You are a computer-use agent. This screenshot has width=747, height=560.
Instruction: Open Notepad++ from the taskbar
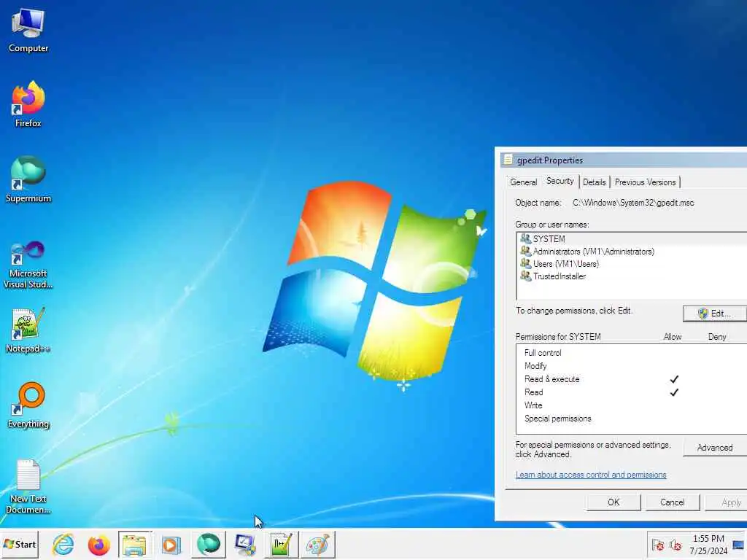281,544
